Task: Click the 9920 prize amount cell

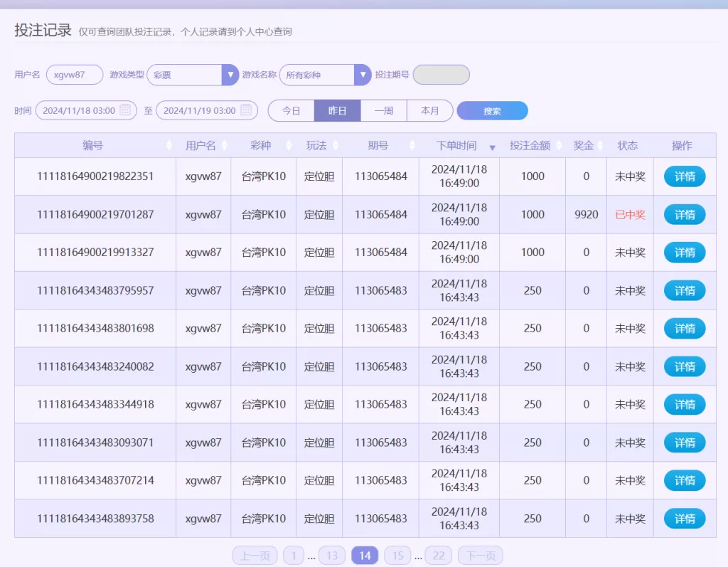Action: pos(586,215)
